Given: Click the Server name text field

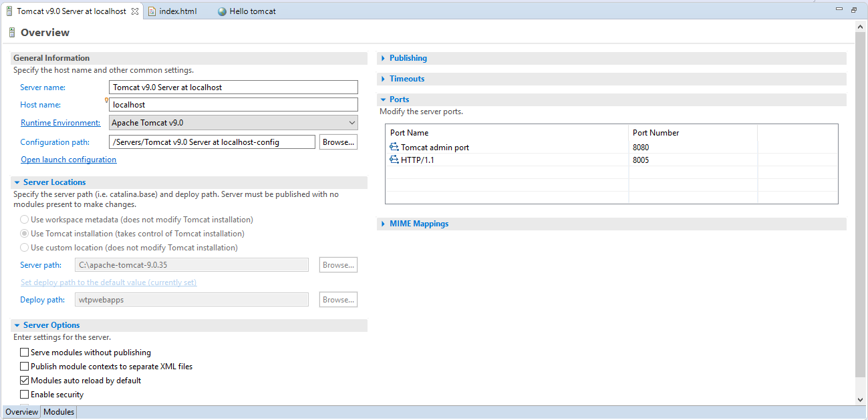Looking at the screenshot, I should click(233, 87).
